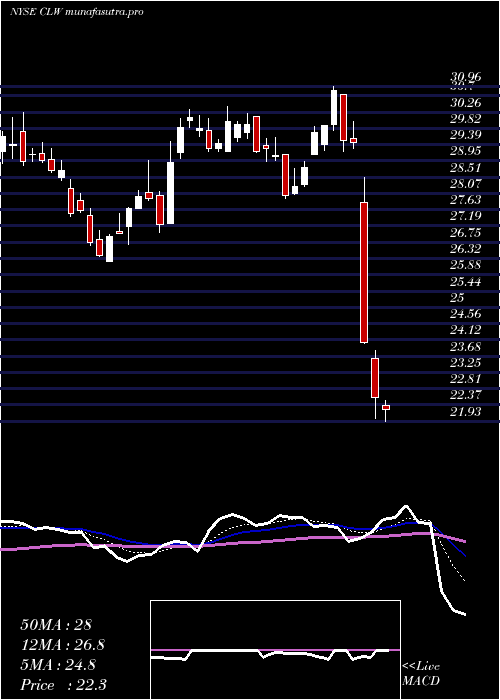Click the 21.93 price axis label
This screenshot has width=500, height=700.
(466, 412)
